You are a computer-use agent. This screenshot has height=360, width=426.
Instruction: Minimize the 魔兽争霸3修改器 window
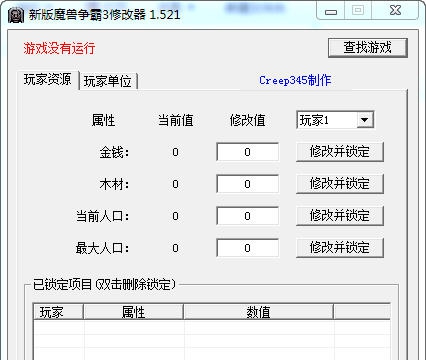331,12
